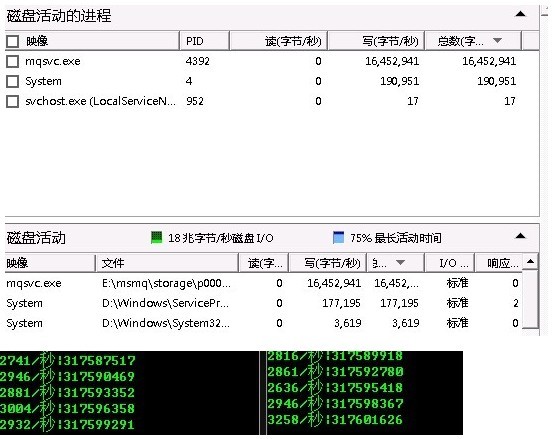555x439 pixels.
Task: Click write value 190,951 in 写 column
Action: click(x=400, y=81)
